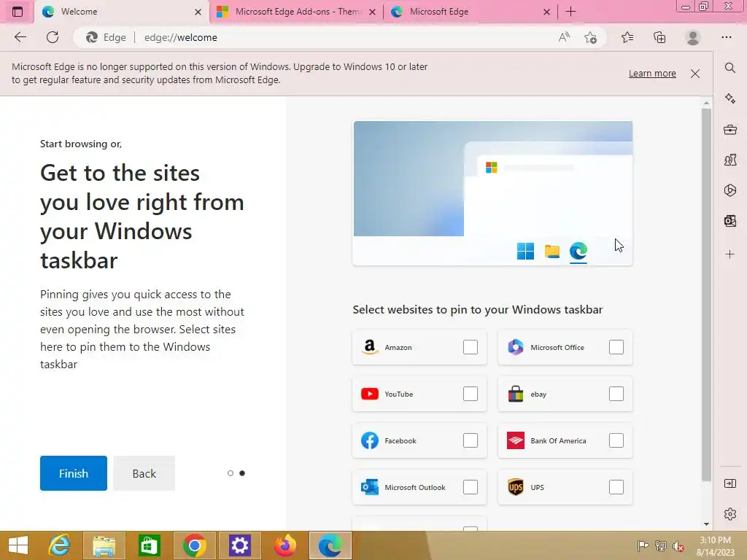Launch Firefox from taskbar
The height and width of the screenshot is (560, 747).
[x=285, y=545]
